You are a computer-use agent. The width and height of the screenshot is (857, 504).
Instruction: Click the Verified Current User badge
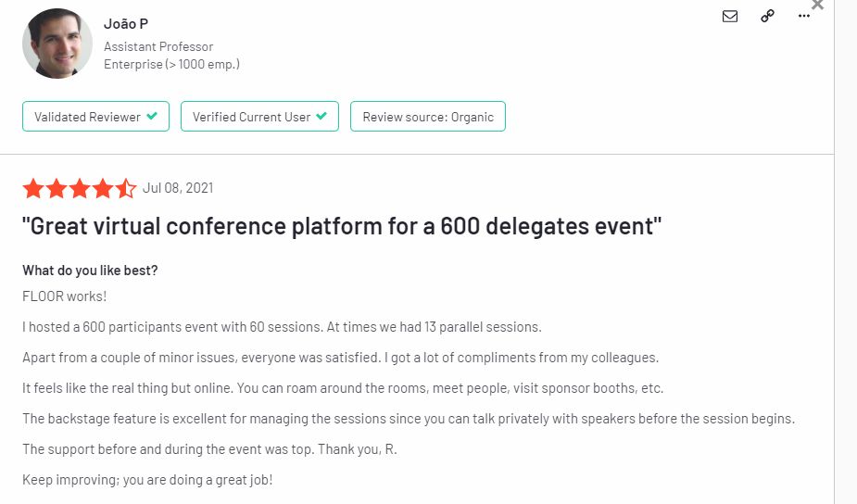(259, 117)
